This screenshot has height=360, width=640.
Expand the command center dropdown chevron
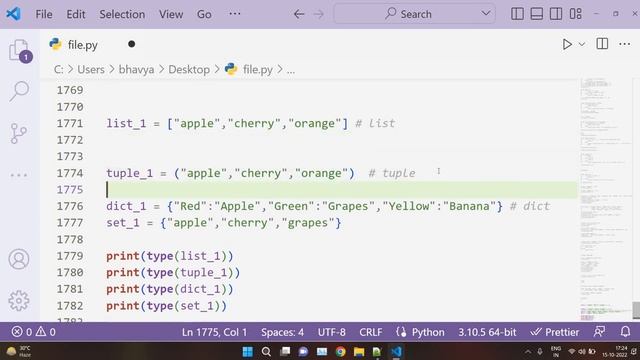[x=486, y=13]
